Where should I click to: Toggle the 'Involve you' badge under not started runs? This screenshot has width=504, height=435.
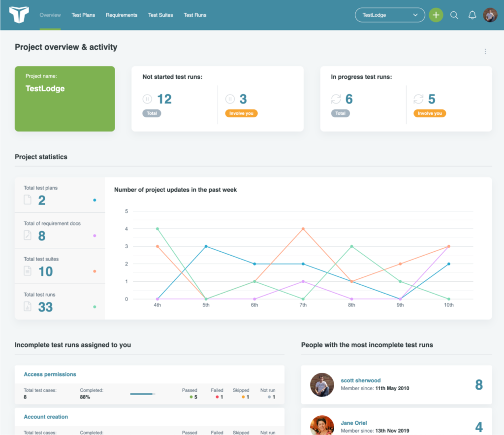[x=241, y=113]
